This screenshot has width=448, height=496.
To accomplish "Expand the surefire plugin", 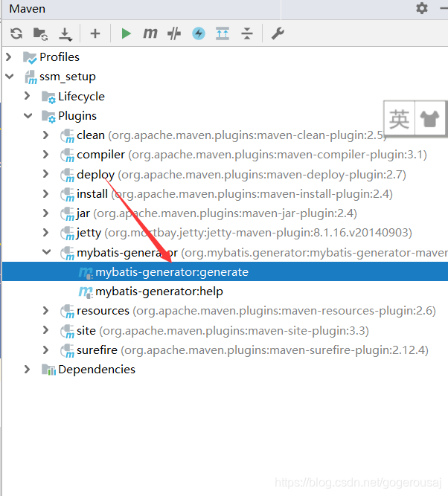I will 46,350.
